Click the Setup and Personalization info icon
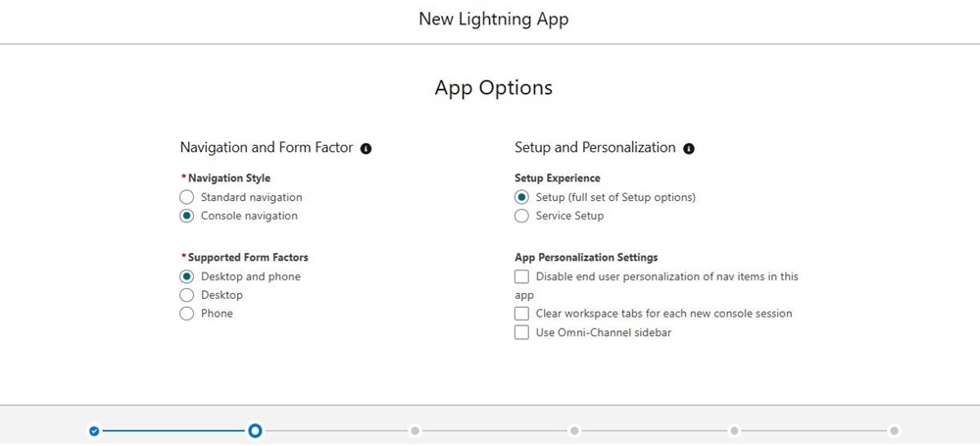Viewport: 980px width, 446px height. (x=689, y=149)
